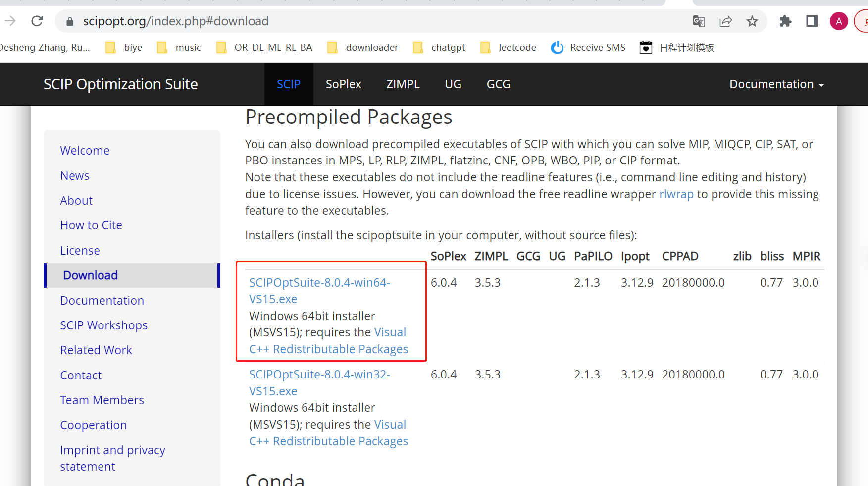Screen dimensions: 868x486
Task: Select the UG navigation tab
Action: [453, 84]
